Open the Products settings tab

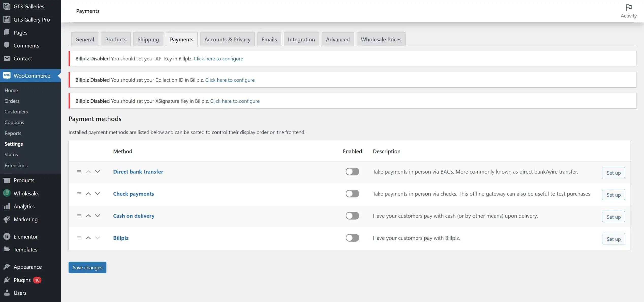116,39
